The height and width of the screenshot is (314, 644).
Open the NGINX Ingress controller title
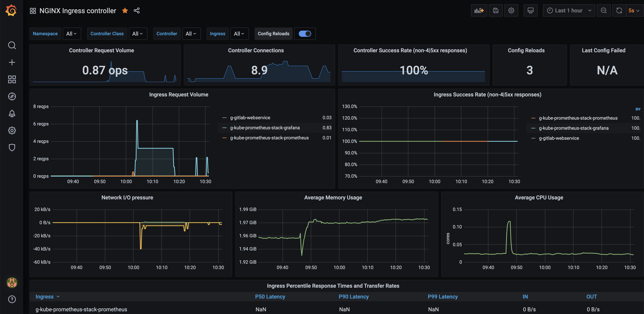(x=78, y=11)
